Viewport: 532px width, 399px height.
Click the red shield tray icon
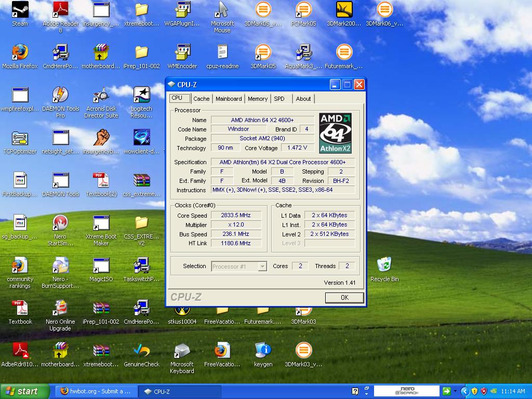point(484,391)
